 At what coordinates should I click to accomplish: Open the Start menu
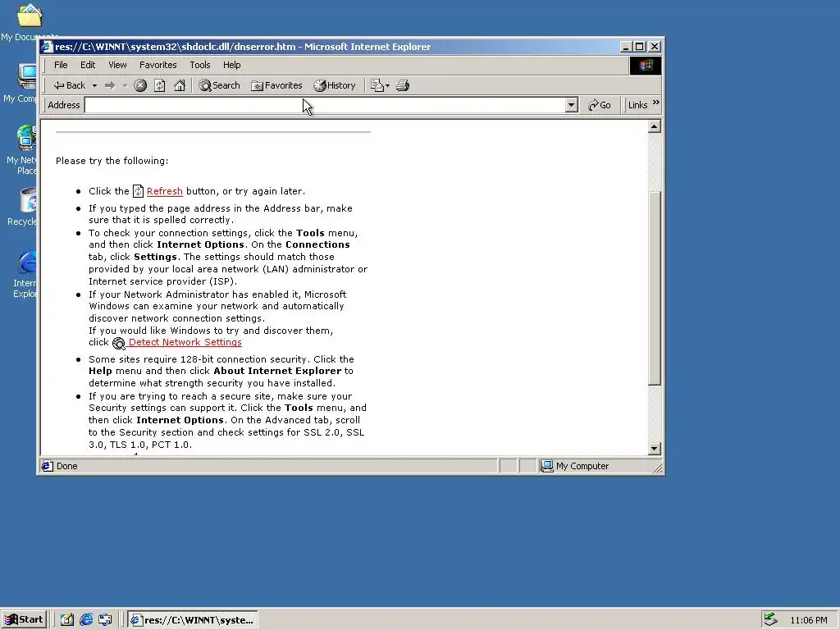24,620
